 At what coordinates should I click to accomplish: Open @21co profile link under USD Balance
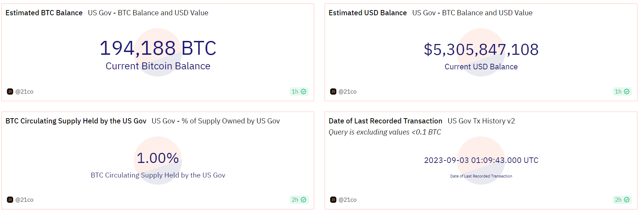click(x=347, y=92)
